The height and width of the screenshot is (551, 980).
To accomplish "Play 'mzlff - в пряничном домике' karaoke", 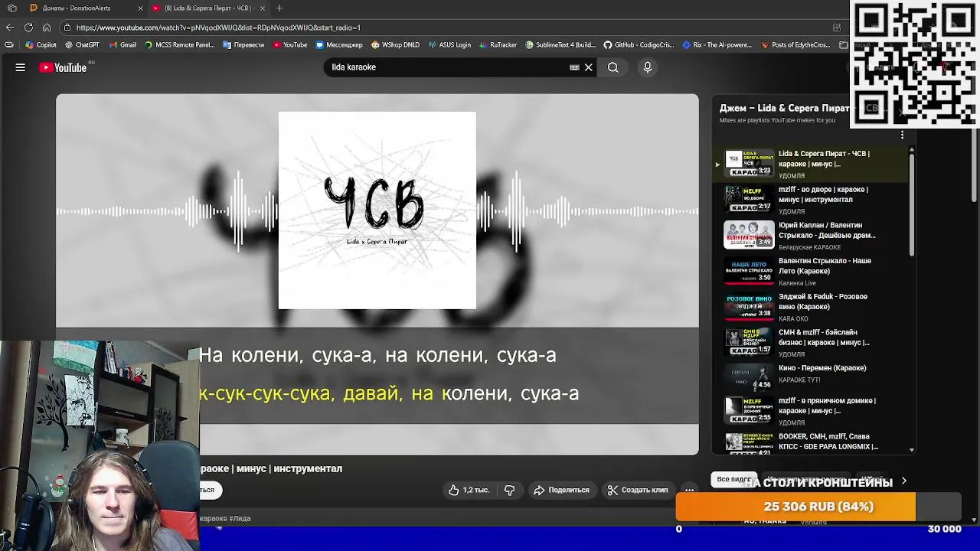I will click(815, 411).
